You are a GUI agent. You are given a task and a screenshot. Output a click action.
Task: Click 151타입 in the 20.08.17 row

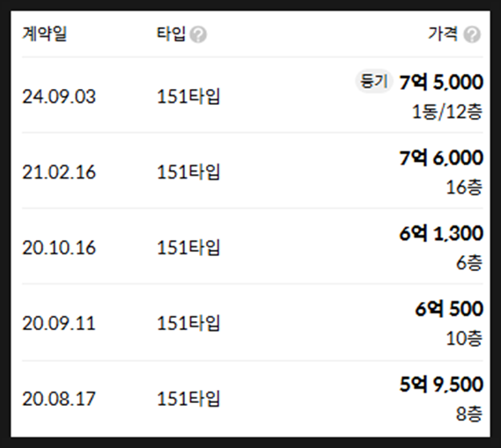pyautogui.click(x=188, y=399)
